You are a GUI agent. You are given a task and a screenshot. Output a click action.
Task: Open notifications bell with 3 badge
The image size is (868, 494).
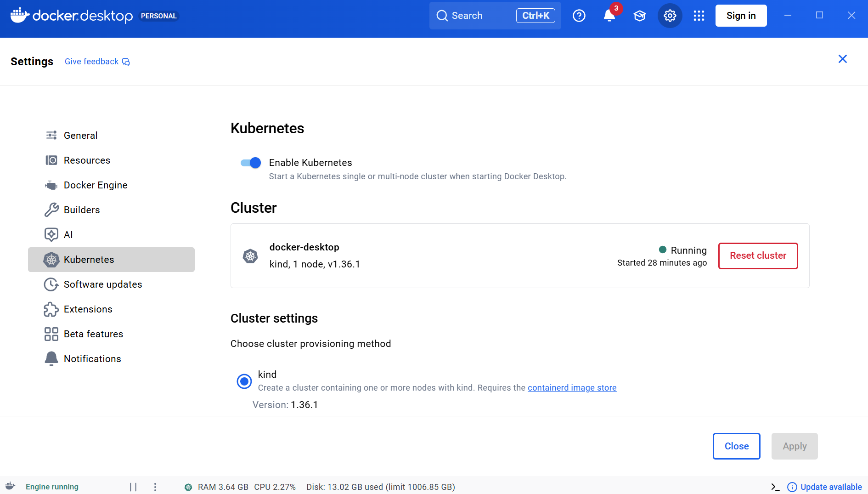point(610,15)
